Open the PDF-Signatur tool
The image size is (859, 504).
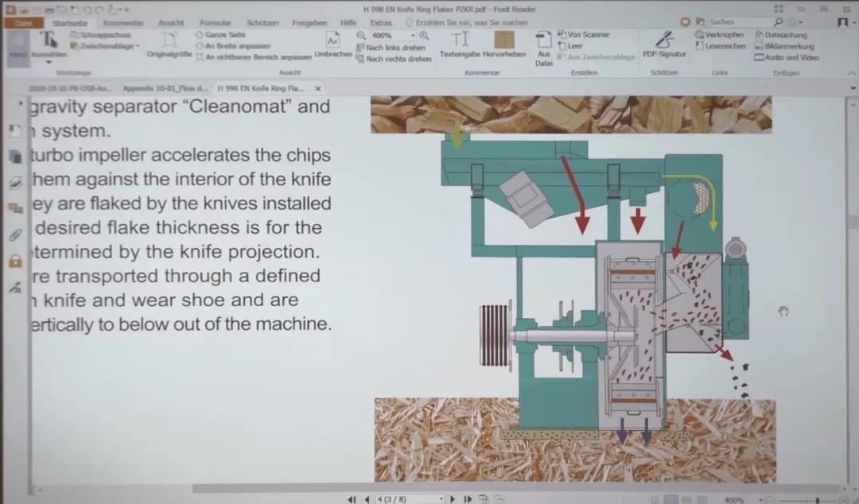[x=663, y=44]
